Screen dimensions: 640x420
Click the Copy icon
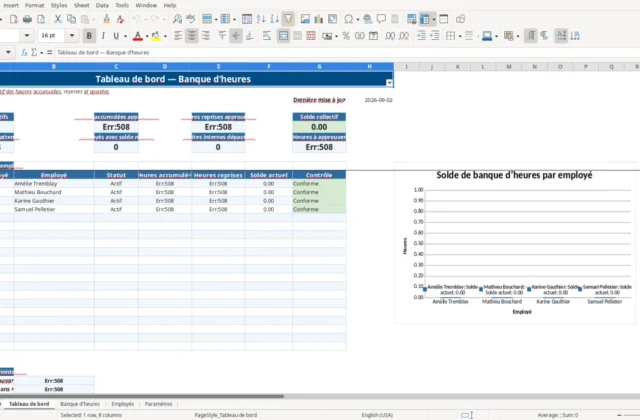pos(71,19)
